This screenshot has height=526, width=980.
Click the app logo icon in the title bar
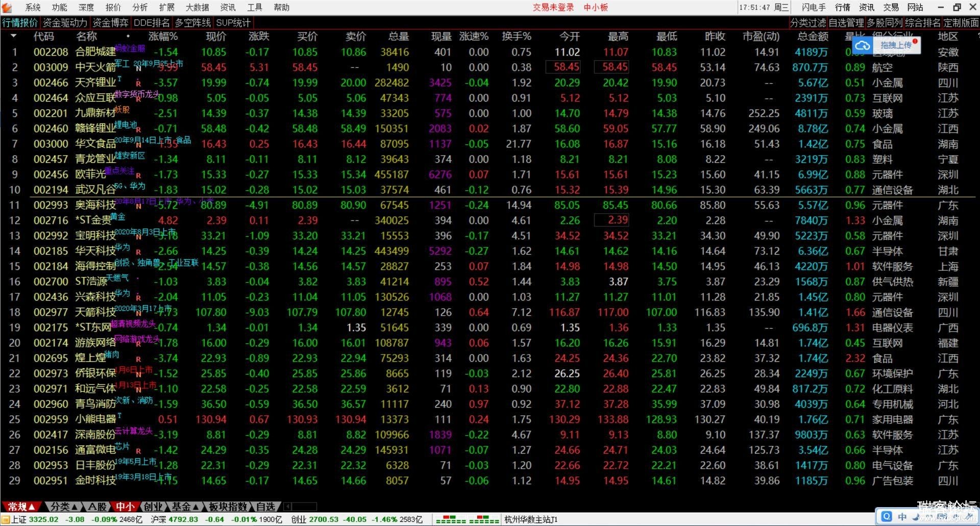click(7, 8)
